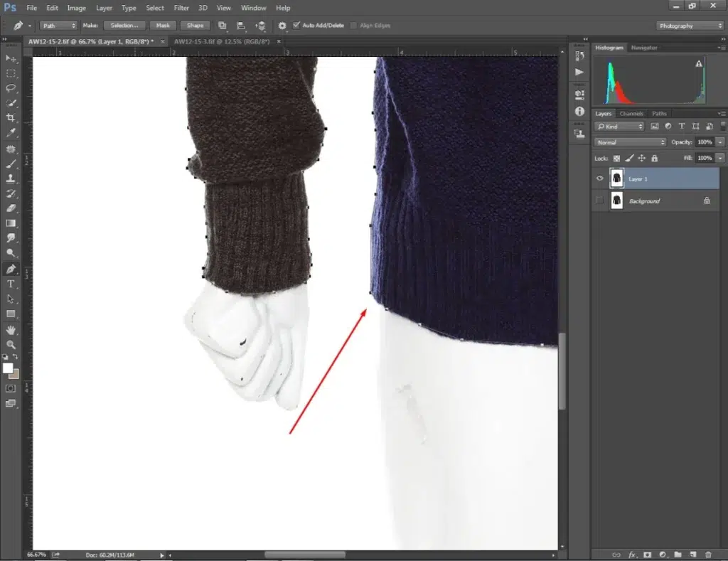
Task: Select the Path Selection tool
Action: click(x=11, y=299)
